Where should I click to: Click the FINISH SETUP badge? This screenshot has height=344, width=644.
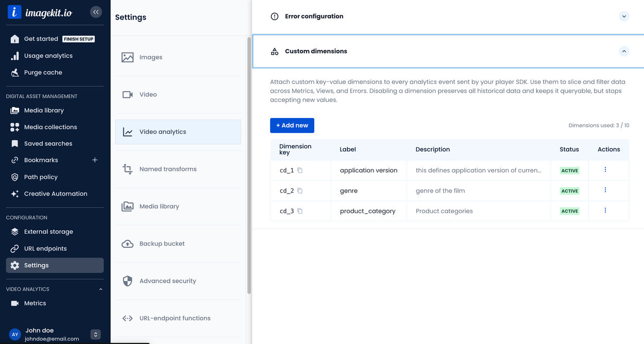[79, 39]
